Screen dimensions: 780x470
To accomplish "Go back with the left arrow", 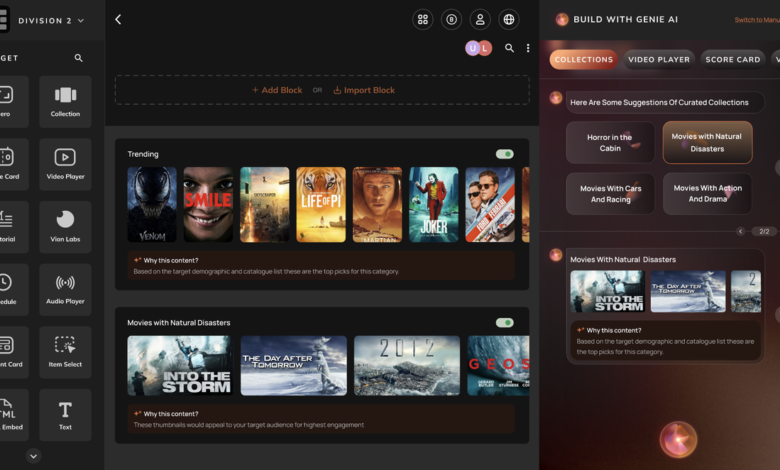I will 118,19.
